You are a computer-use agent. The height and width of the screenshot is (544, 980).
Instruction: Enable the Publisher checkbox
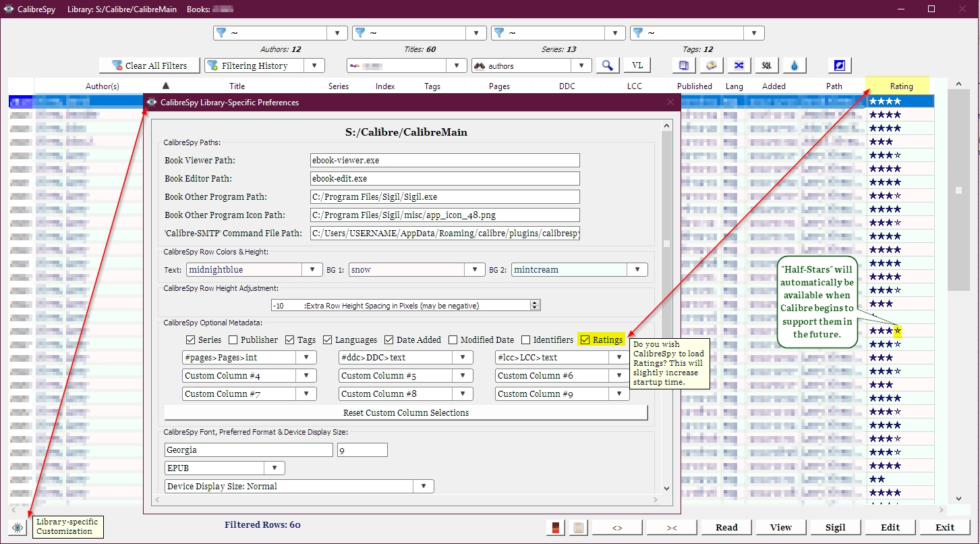(233, 339)
